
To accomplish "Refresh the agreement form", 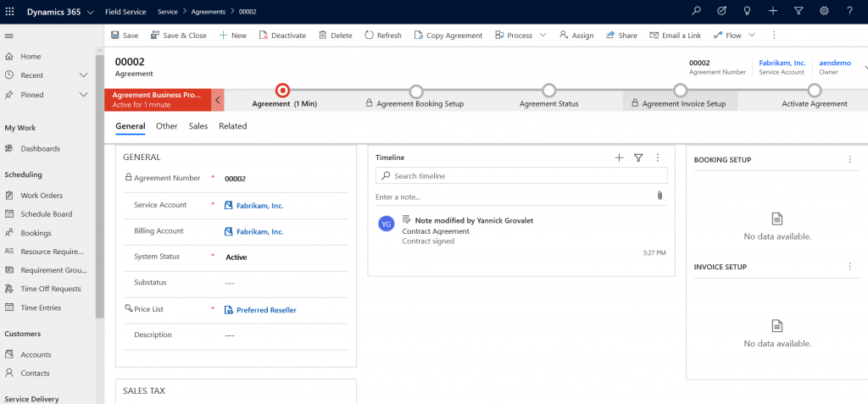I will (383, 36).
